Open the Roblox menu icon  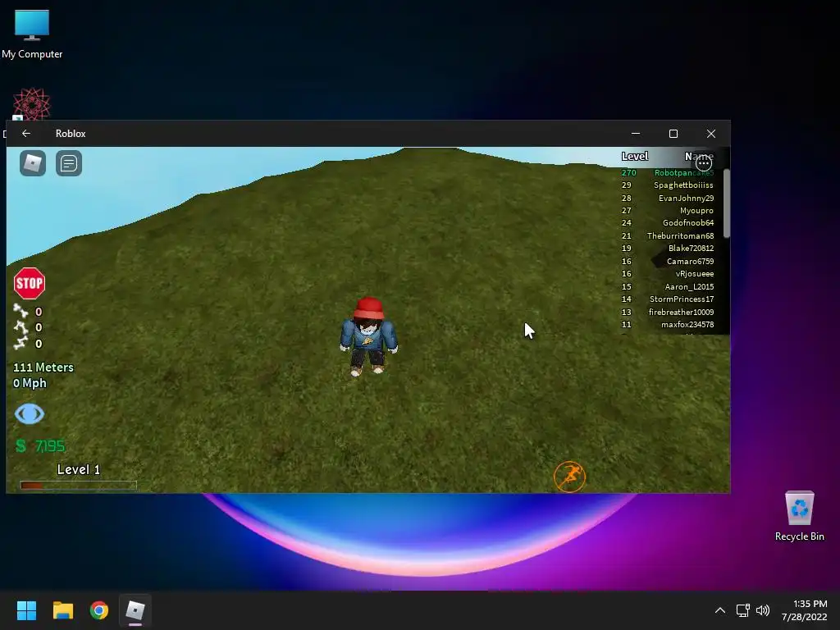[x=33, y=163]
